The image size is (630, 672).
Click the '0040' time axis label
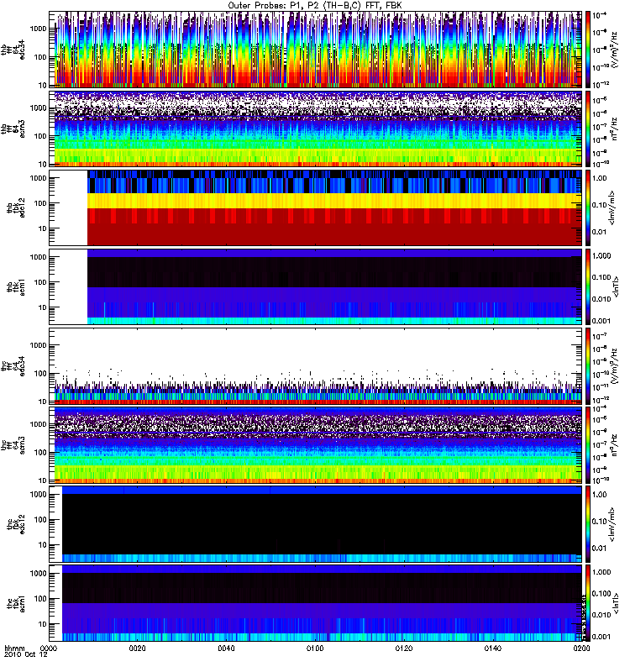226,648
